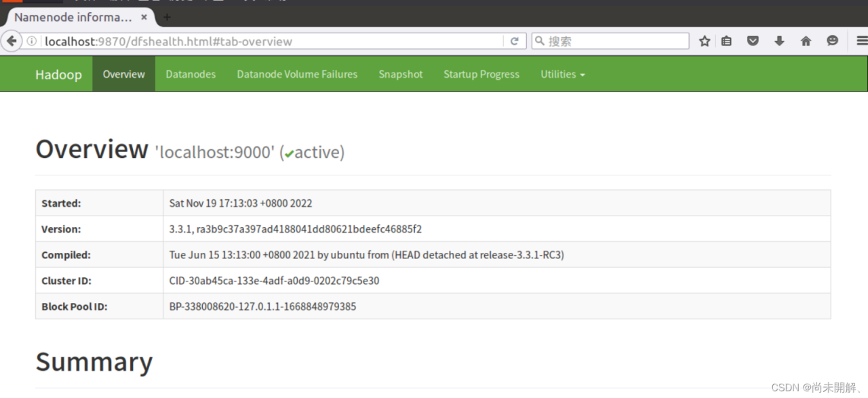Viewport: 868px width, 398px height.
Task: Click the Compiled value Tue Jun 15 text
Action: coord(367,255)
